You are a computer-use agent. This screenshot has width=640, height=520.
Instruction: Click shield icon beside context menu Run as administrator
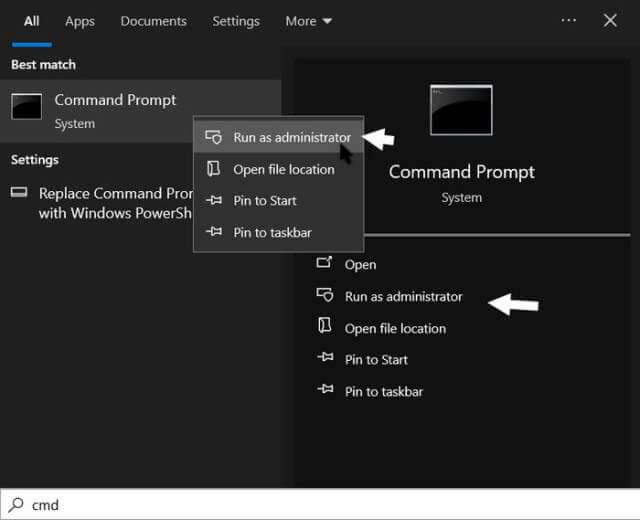click(x=213, y=137)
